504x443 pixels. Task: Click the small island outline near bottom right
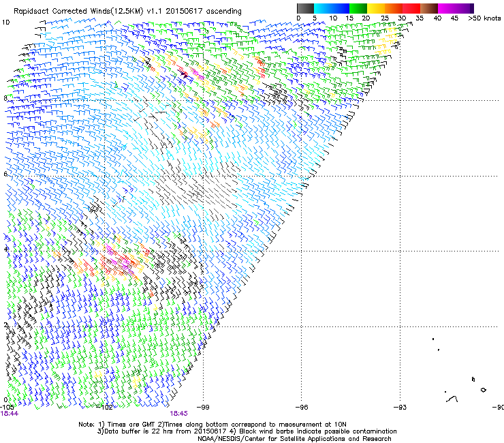483,390
